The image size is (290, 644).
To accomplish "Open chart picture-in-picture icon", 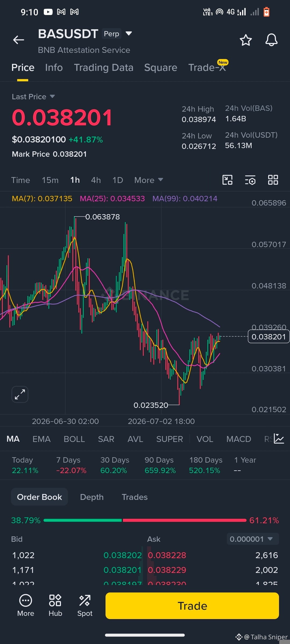I will click(227, 180).
